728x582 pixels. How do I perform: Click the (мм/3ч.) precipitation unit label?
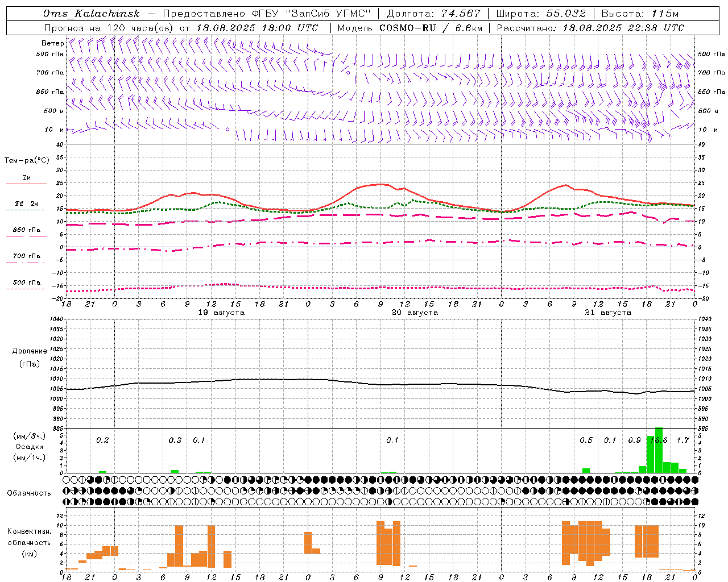(x=28, y=436)
